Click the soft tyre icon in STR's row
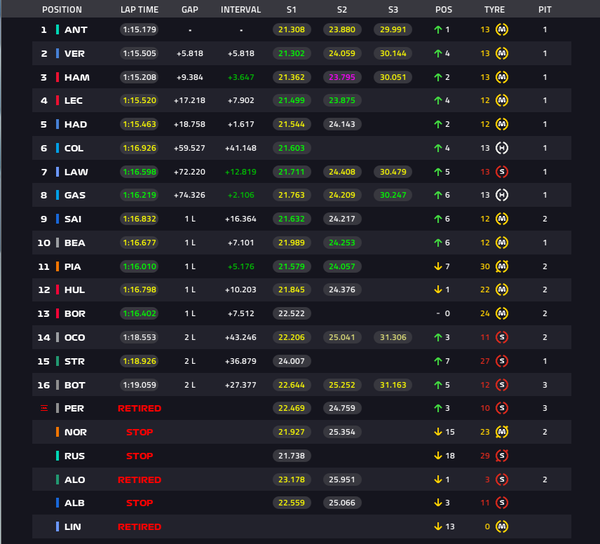 [x=502, y=361]
